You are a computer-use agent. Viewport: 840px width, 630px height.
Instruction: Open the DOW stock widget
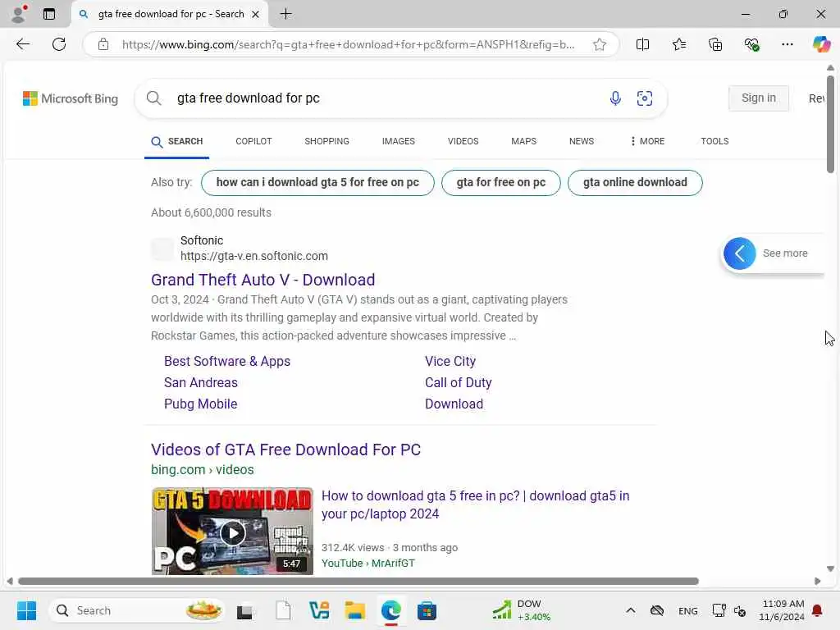521,610
